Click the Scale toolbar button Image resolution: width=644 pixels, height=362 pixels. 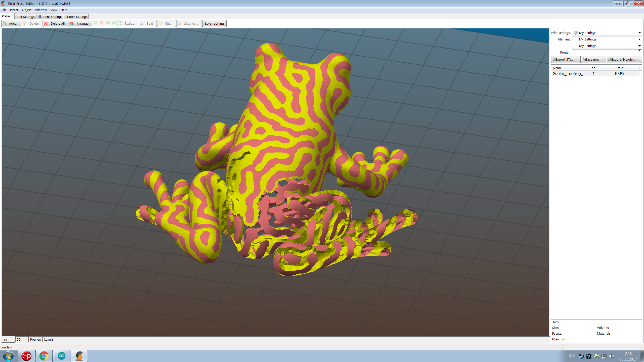[x=128, y=23]
